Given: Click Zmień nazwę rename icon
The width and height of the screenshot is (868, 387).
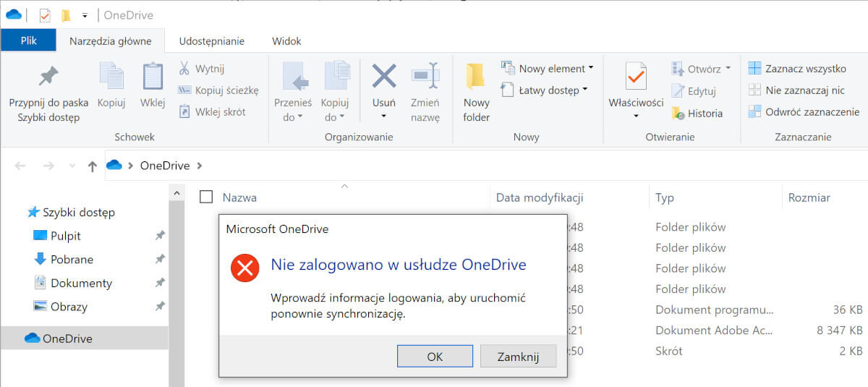Looking at the screenshot, I should tap(425, 76).
